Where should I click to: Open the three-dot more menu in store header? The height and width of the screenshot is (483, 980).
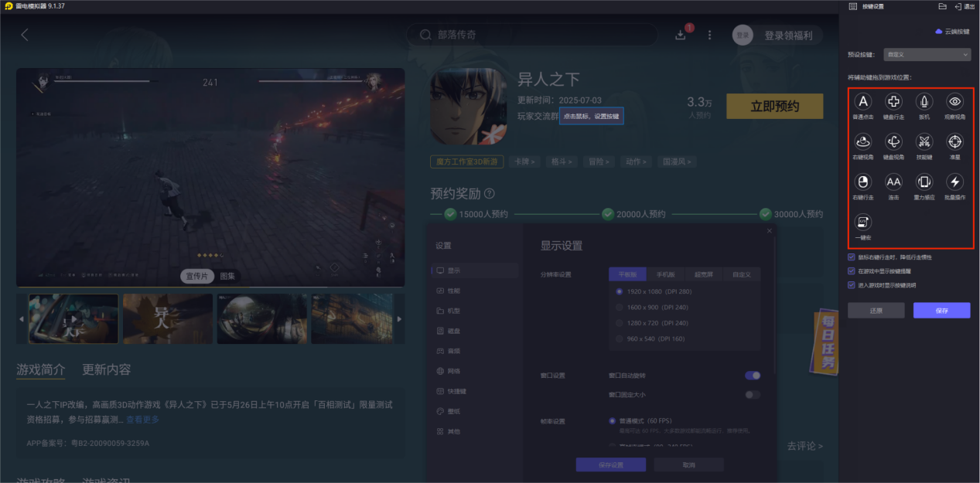[x=710, y=35]
